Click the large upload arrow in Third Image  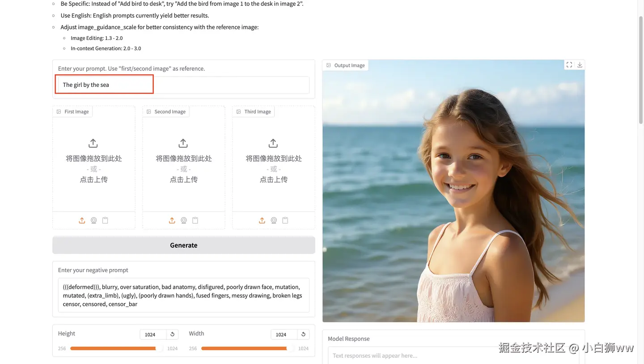pyautogui.click(x=273, y=143)
